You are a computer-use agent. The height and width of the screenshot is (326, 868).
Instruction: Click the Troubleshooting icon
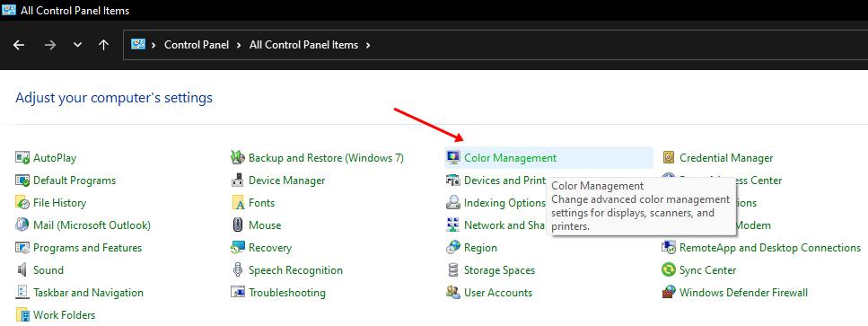pyautogui.click(x=238, y=292)
